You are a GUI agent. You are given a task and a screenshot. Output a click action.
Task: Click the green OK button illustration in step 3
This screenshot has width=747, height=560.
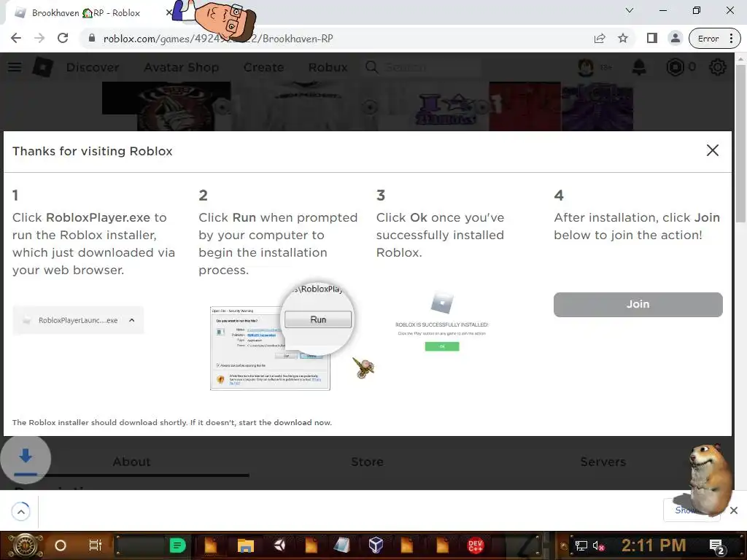(x=442, y=346)
